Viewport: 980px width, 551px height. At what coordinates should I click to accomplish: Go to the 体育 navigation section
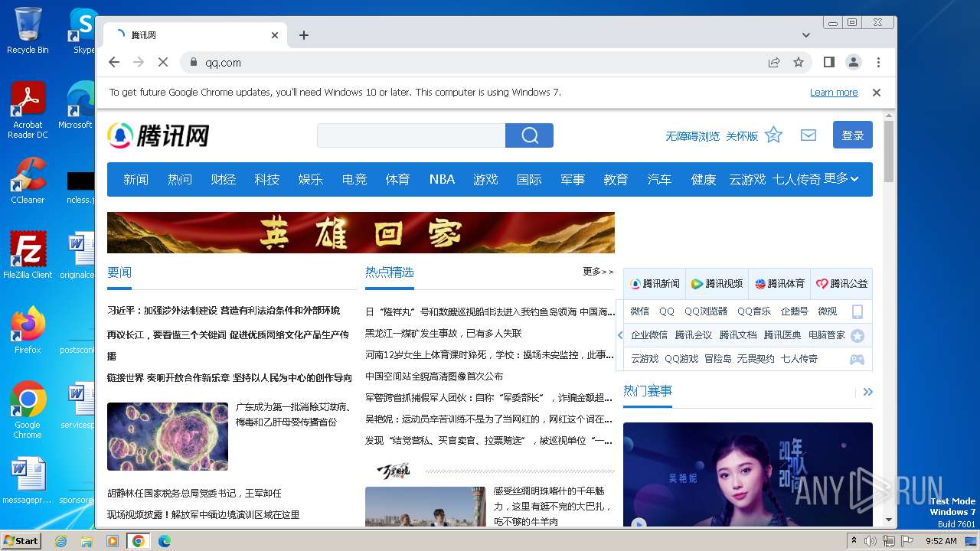pos(397,179)
